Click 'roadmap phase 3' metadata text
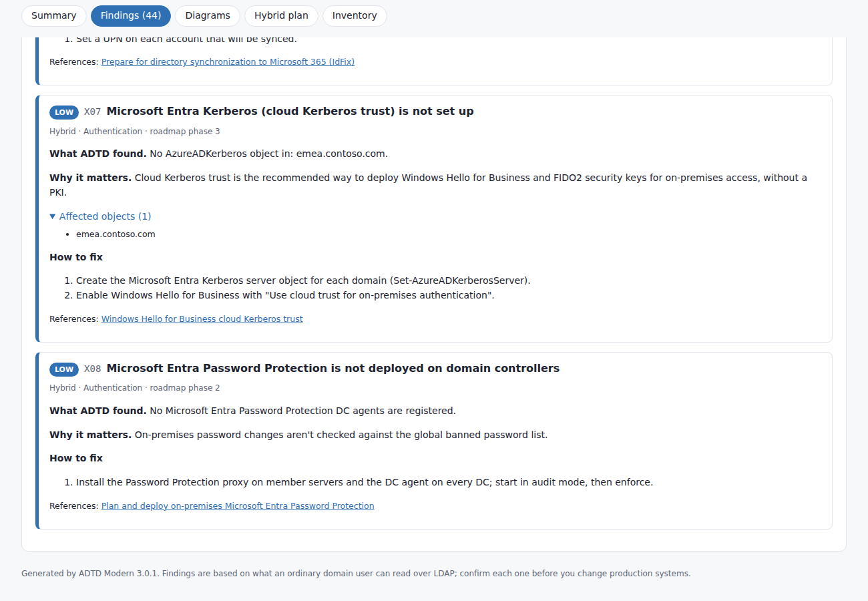The height and width of the screenshot is (601, 868). coord(185,132)
